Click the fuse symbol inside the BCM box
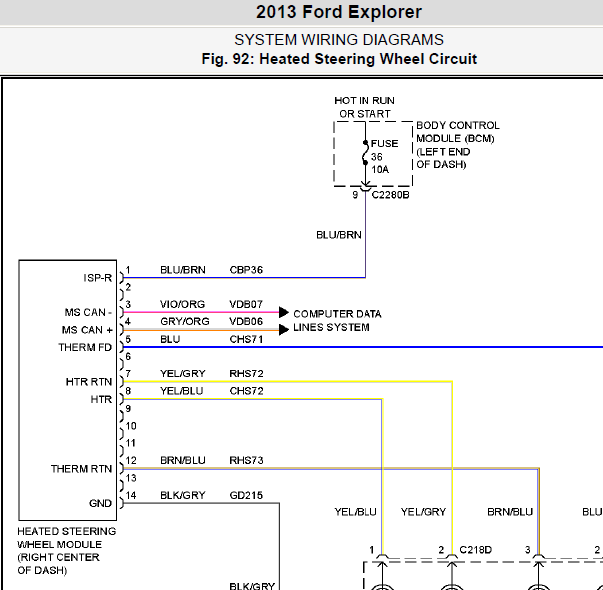Screen dimensions: 603x590 coord(365,153)
